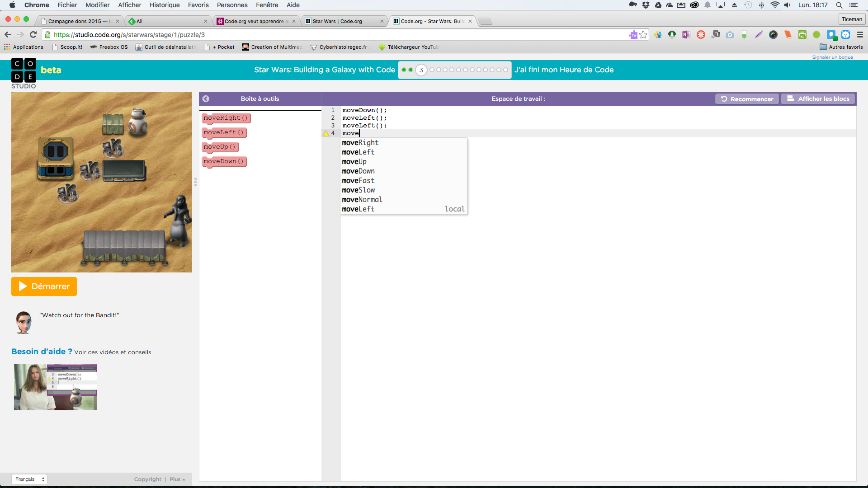Select language dropdown Français
This screenshot has height=488, width=868.
29,479
